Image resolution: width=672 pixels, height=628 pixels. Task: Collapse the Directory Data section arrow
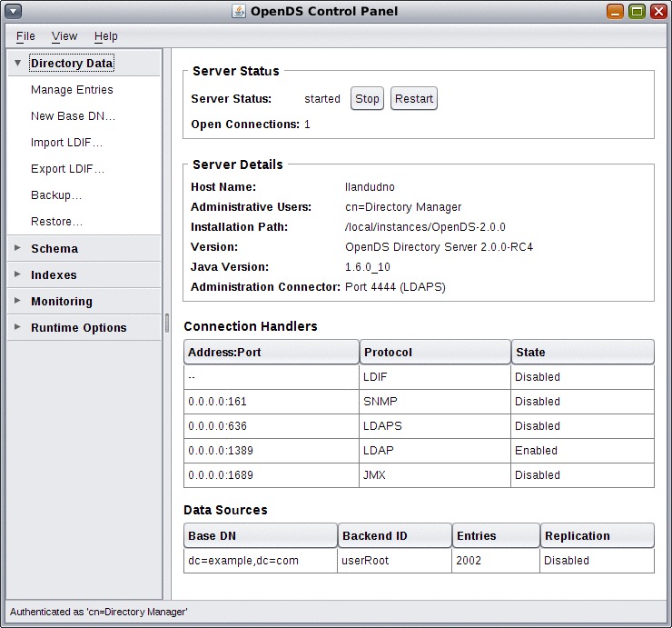17,63
